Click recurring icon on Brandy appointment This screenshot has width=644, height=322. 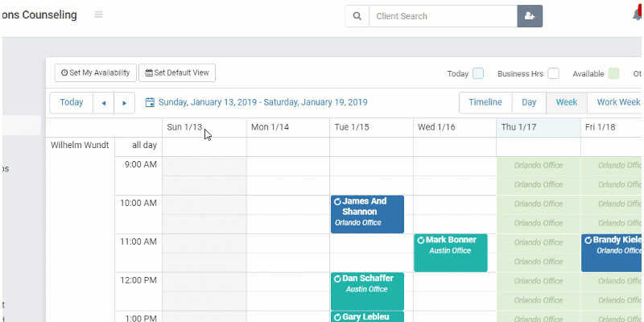(x=588, y=240)
